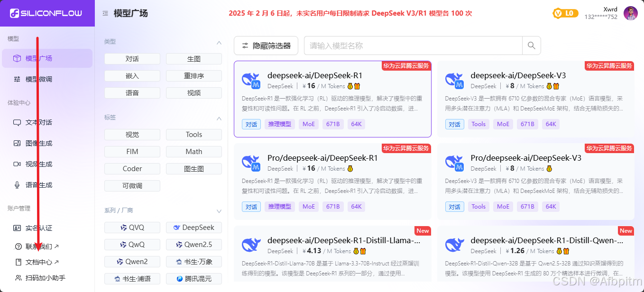
Task: Click the 联系我们 question icon
Action: point(18,246)
